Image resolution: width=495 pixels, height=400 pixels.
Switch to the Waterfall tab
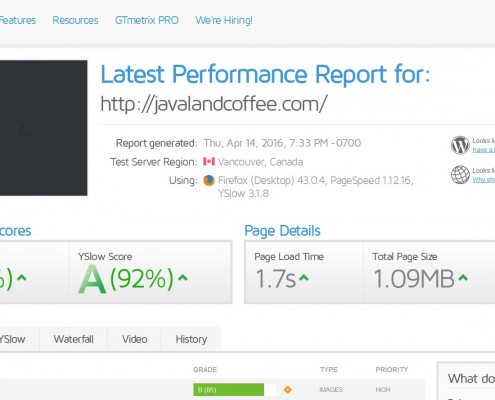pos(74,339)
